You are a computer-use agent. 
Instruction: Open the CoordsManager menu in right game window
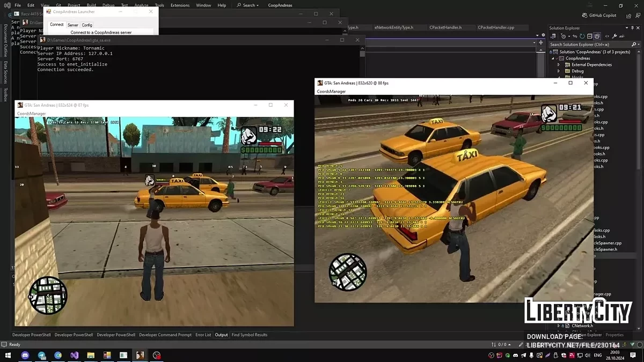pos(331,92)
